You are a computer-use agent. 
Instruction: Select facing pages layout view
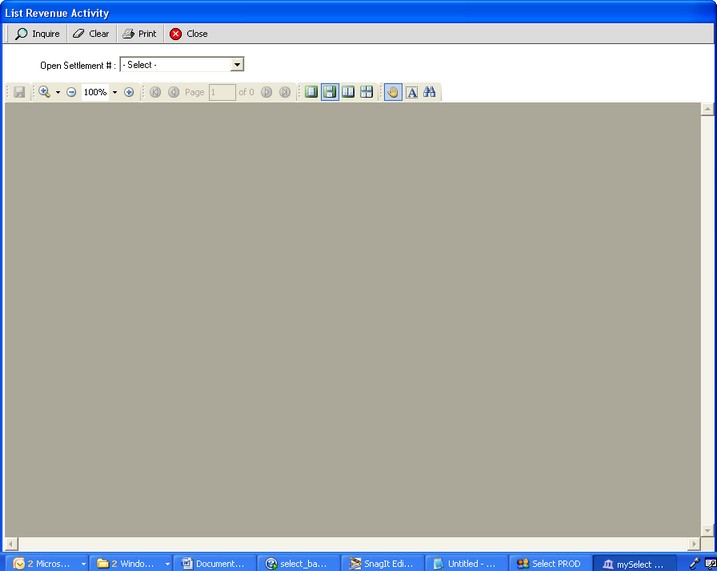348,92
